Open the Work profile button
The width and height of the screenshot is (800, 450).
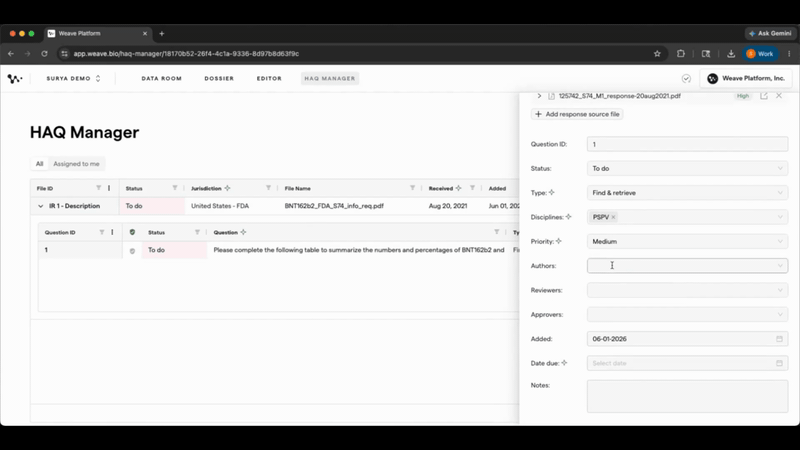(x=760, y=54)
